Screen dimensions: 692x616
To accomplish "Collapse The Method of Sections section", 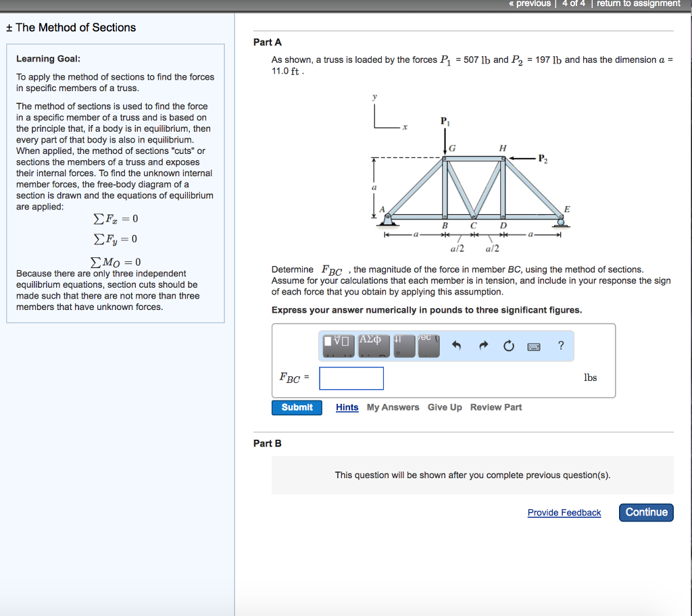I will click(x=8, y=28).
